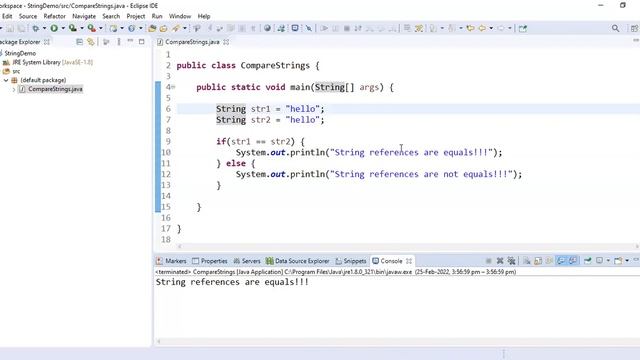Click the green Run button in the toolbar

point(54,28)
